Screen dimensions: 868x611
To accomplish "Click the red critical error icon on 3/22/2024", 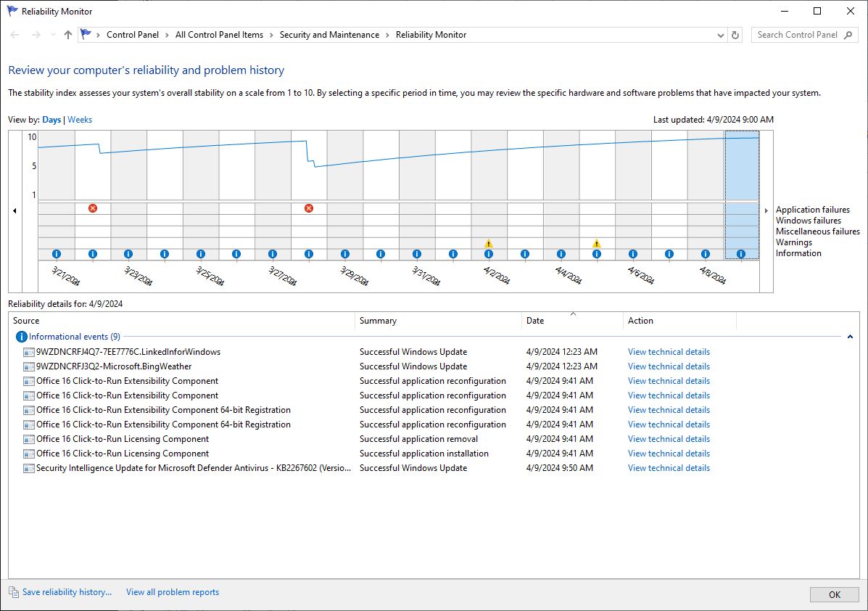I will 92,208.
